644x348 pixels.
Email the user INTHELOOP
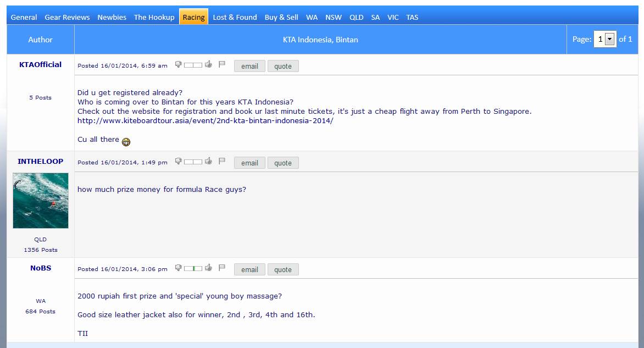coord(249,163)
